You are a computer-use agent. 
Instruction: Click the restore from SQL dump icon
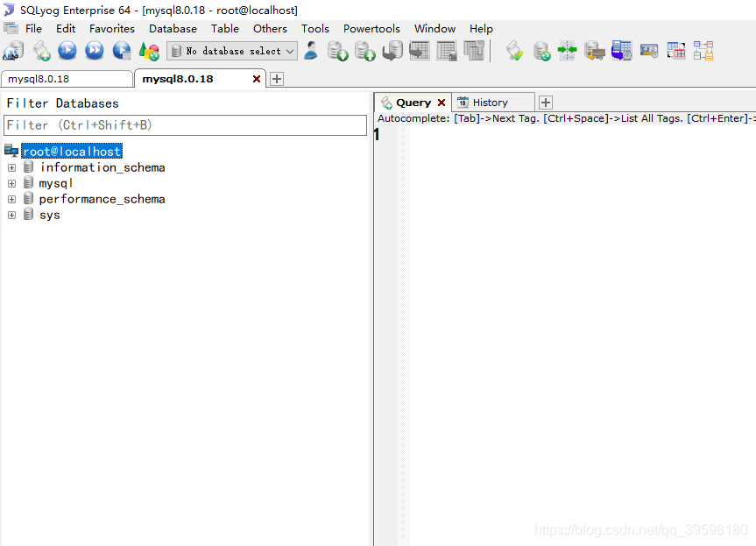(392, 51)
